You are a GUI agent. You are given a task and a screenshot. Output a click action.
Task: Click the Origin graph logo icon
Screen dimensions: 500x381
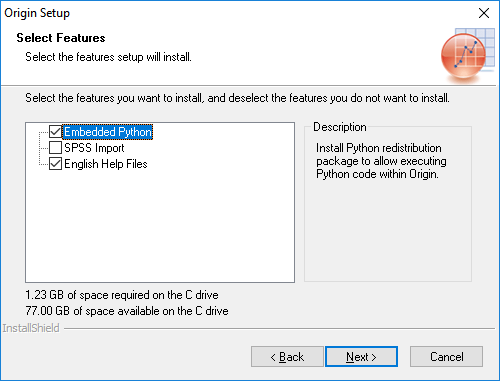[x=467, y=55]
